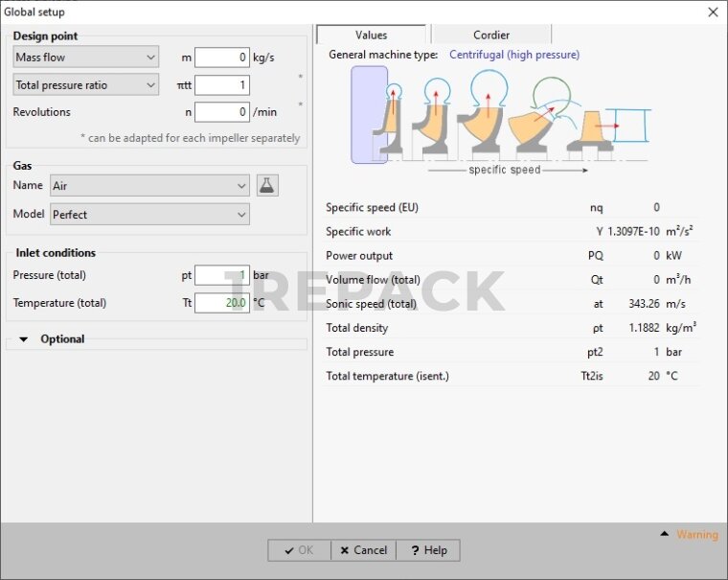Click the total Temperature input field

(221, 303)
